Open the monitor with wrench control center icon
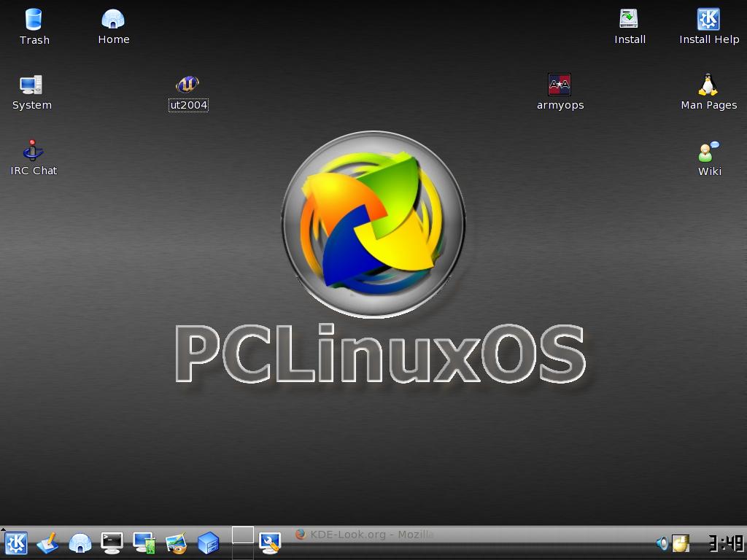The image size is (747, 560). (270, 542)
